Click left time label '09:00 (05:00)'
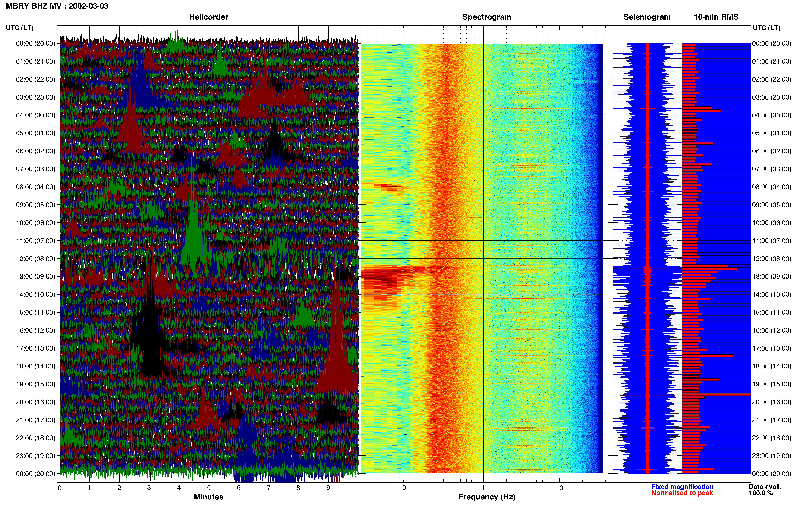This screenshot has width=812, height=508. pos(35,205)
